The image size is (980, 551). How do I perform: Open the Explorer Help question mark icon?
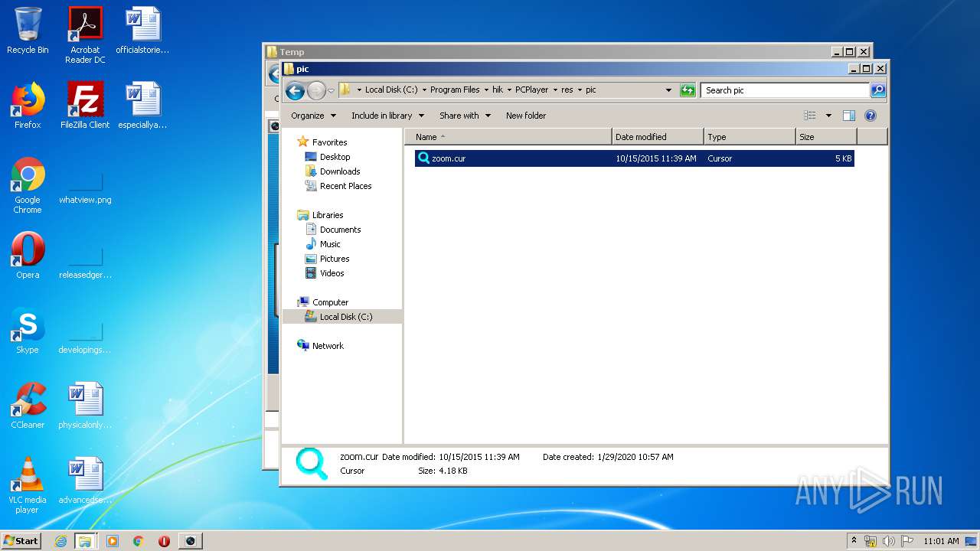tap(871, 116)
